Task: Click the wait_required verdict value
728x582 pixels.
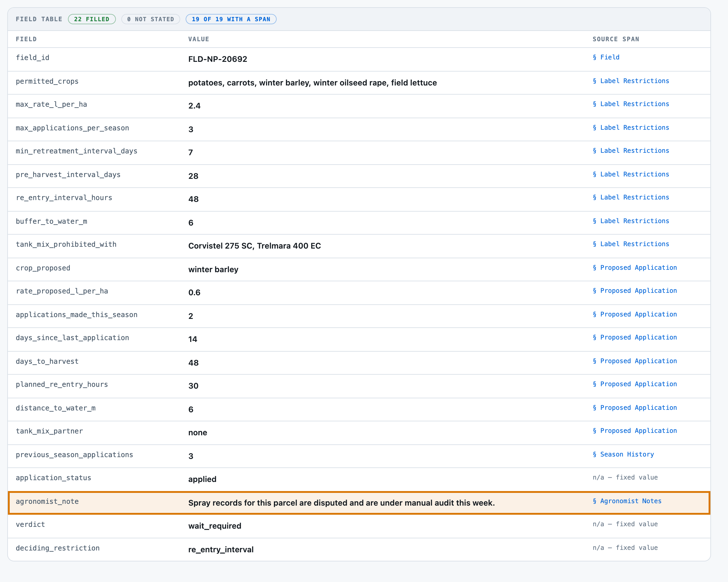Action: [x=215, y=526]
